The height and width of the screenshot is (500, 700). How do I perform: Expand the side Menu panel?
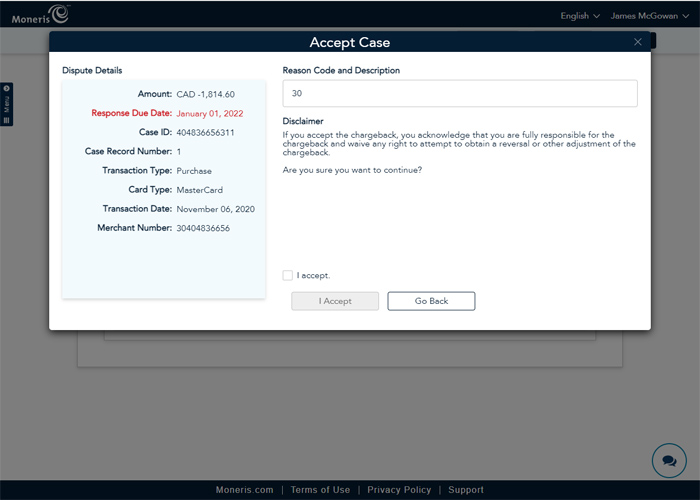(6, 104)
